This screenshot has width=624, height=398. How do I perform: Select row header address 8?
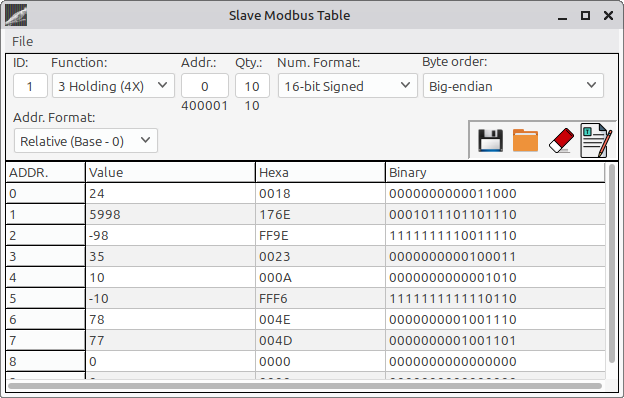click(x=45, y=361)
